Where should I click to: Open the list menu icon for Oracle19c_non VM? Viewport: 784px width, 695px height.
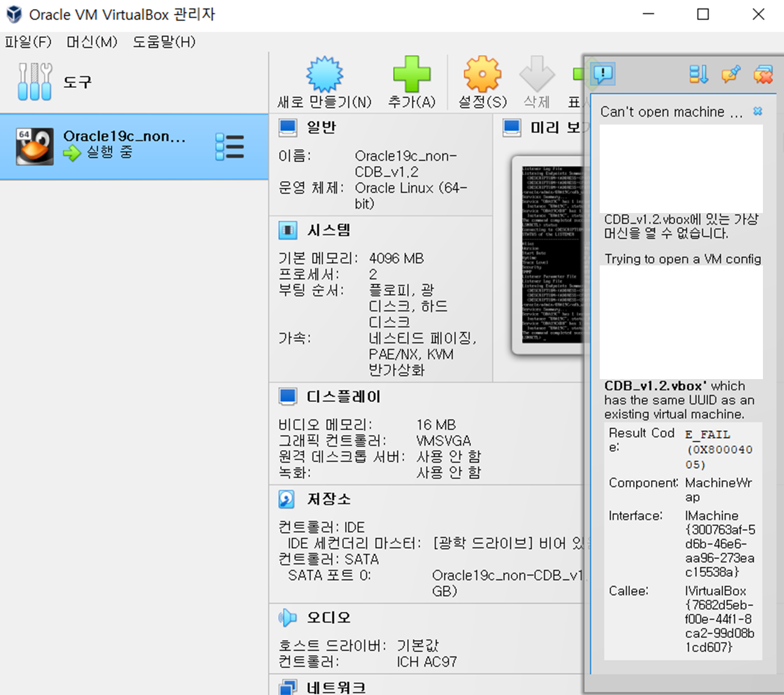(229, 147)
